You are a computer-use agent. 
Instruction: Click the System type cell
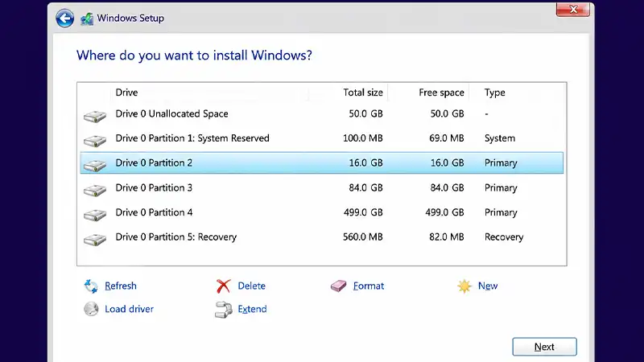pyautogui.click(x=499, y=138)
